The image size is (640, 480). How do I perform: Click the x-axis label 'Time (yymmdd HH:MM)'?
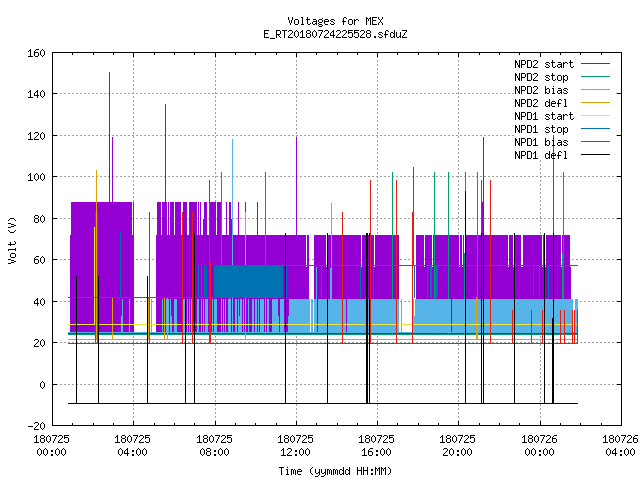(335, 471)
